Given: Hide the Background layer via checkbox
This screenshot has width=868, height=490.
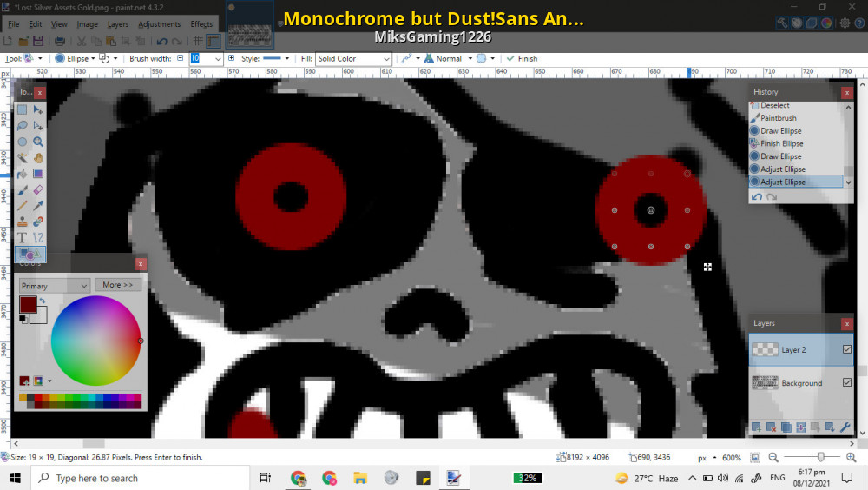Looking at the screenshot, I should coord(847,382).
